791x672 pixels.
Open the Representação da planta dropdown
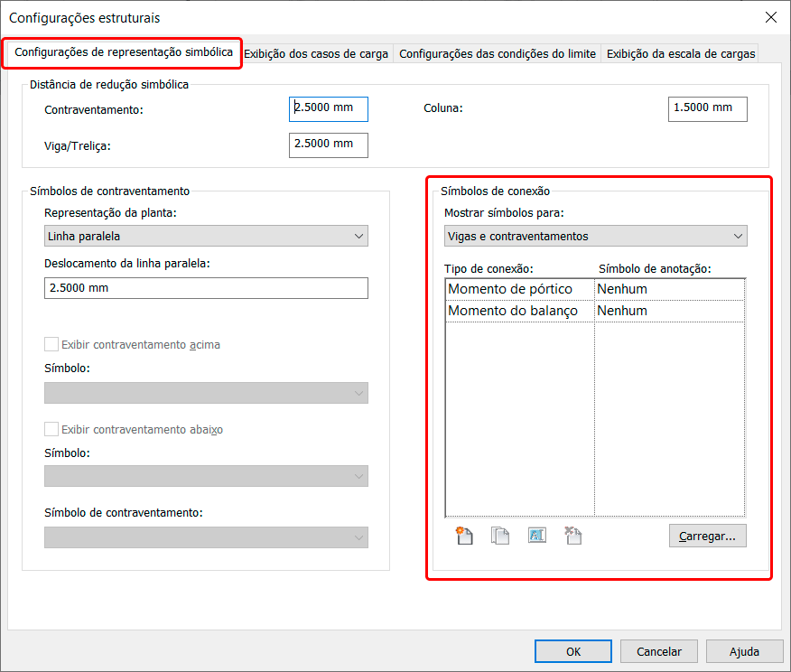point(205,236)
